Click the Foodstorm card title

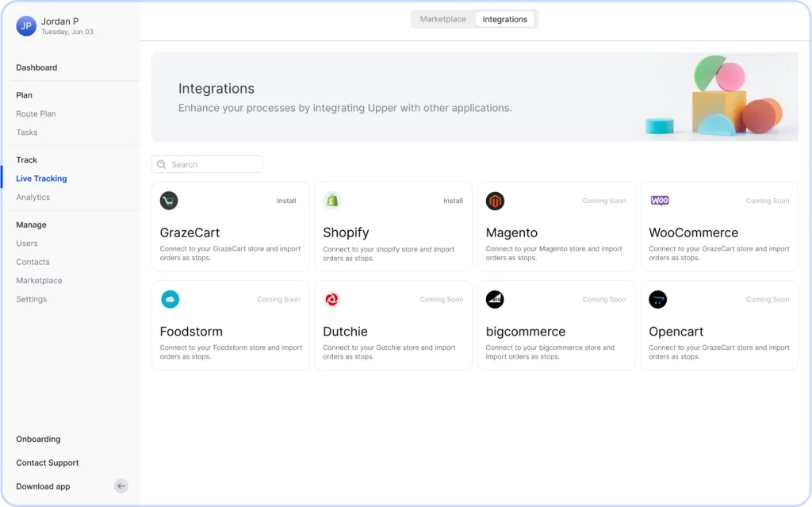click(191, 332)
